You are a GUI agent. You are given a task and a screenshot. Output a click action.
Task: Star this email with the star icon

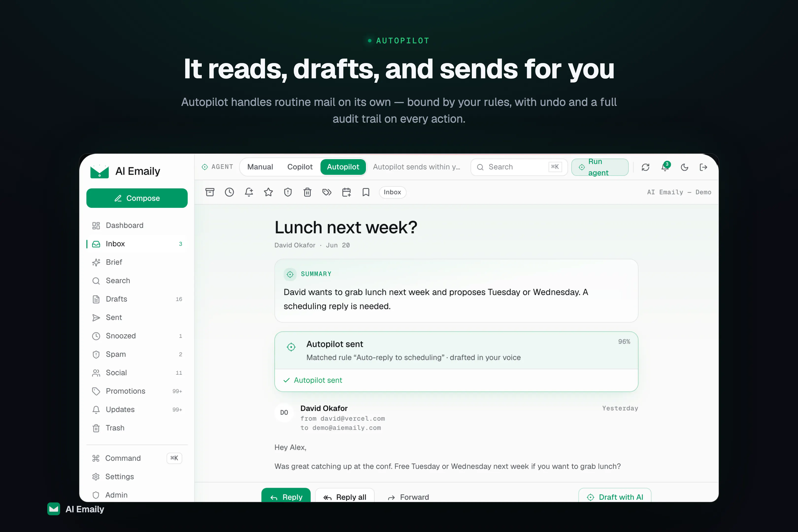click(x=268, y=192)
